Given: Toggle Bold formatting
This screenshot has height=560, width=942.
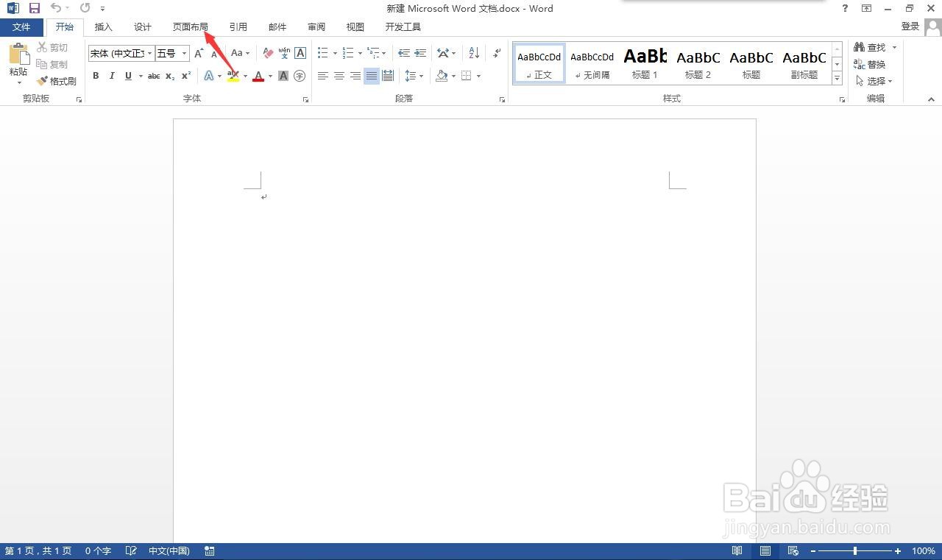Looking at the screenshot, I should point(96,76).
